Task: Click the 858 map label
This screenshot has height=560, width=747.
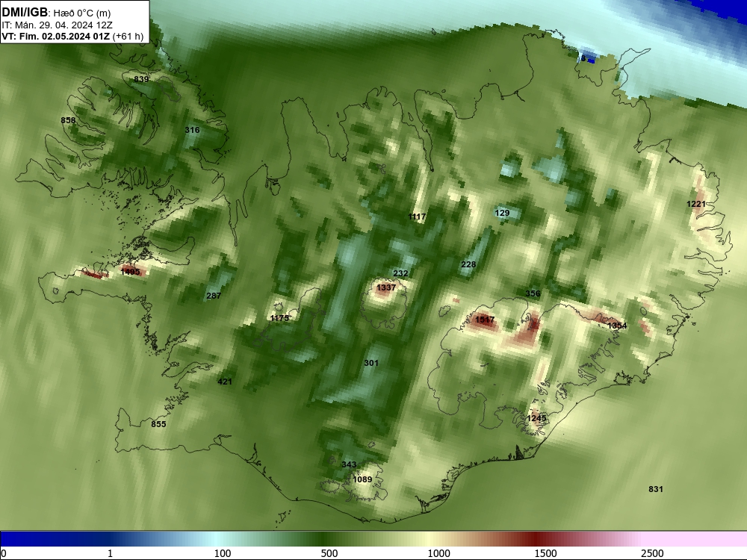Action: tap(68, 120)
